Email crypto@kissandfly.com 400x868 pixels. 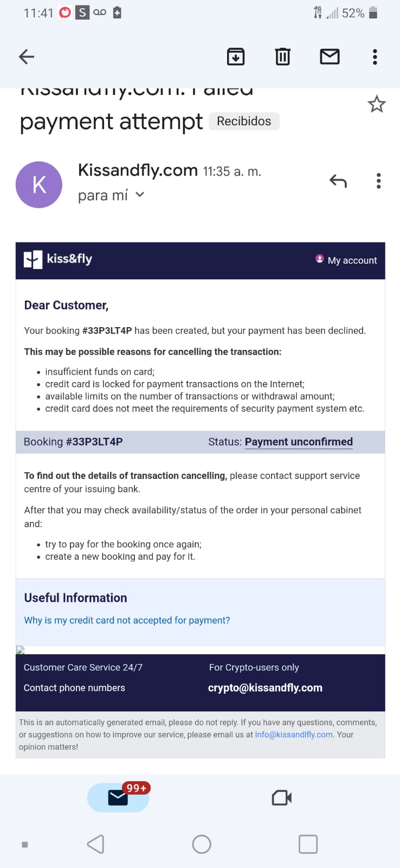click(x=265, y=688)
